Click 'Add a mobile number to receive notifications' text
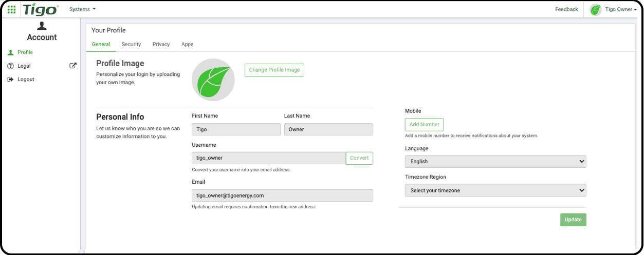This screenshot has height=255, width=644. click(471, 136)
